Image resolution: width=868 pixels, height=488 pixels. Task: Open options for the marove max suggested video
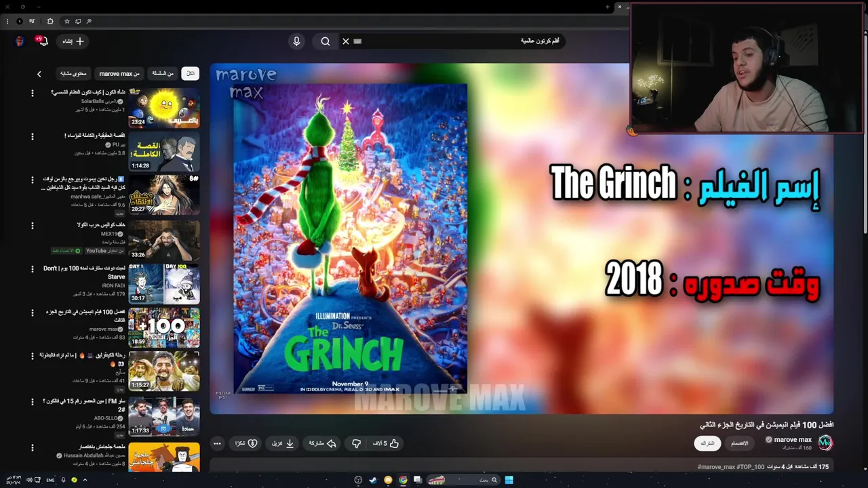[32, 312]
